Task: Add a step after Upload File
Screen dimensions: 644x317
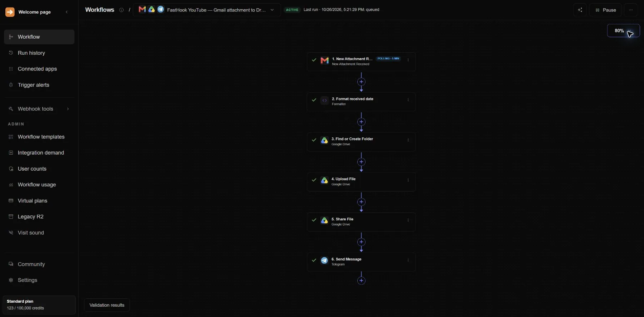Action: (361, 202)
